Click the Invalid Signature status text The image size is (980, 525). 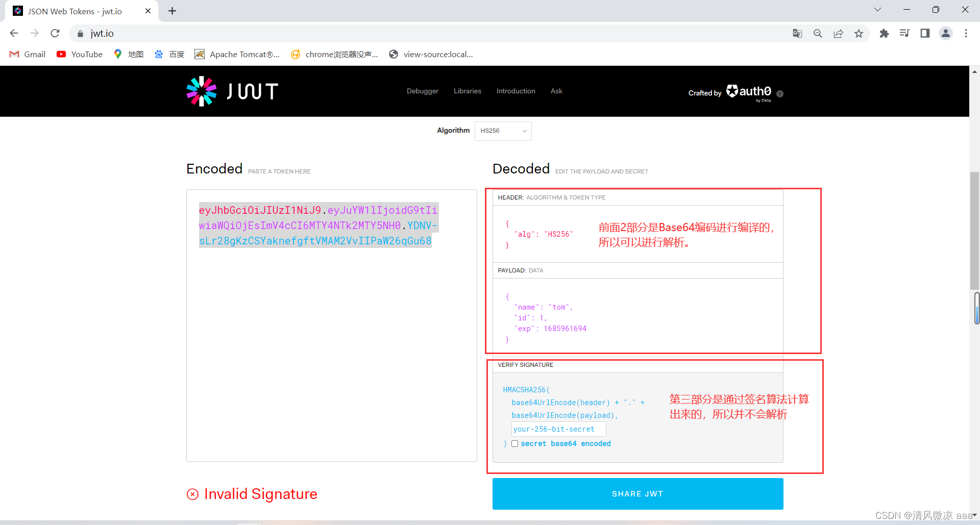point(260,494)
